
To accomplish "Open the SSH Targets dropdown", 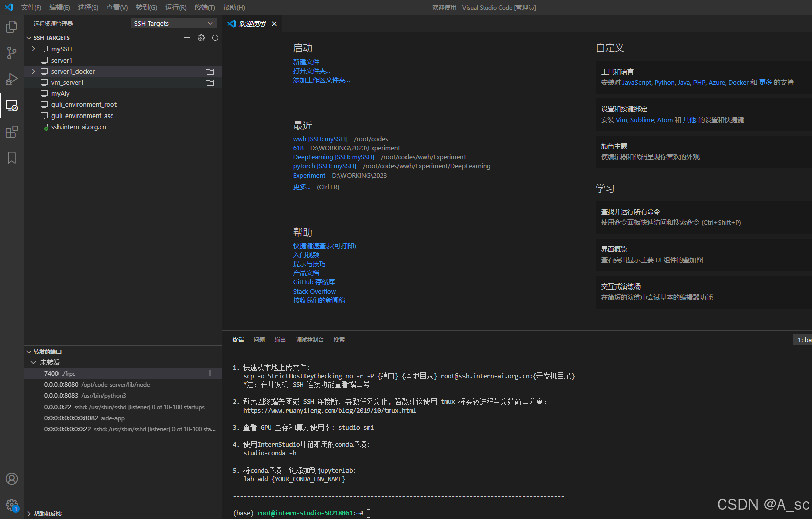I will [x=173, y=24].
